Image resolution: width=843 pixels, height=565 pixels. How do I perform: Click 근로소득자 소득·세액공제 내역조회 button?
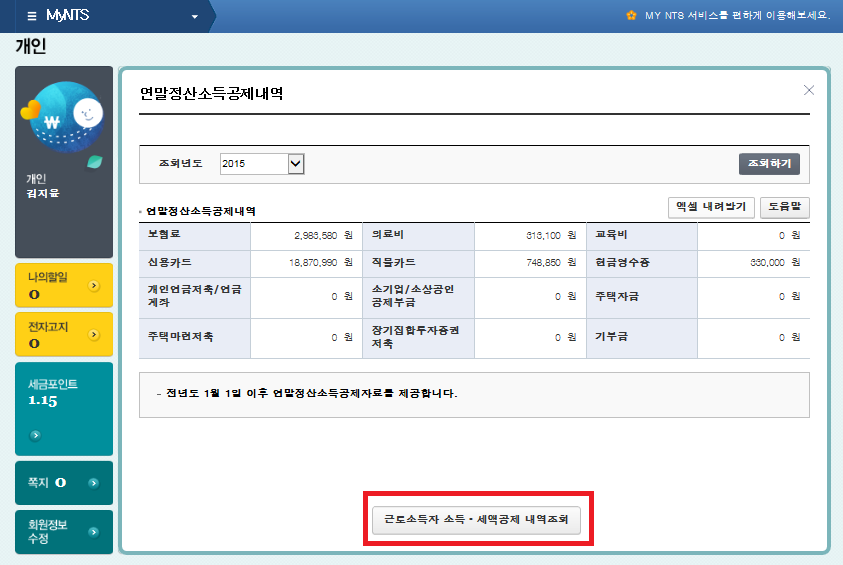475,520
